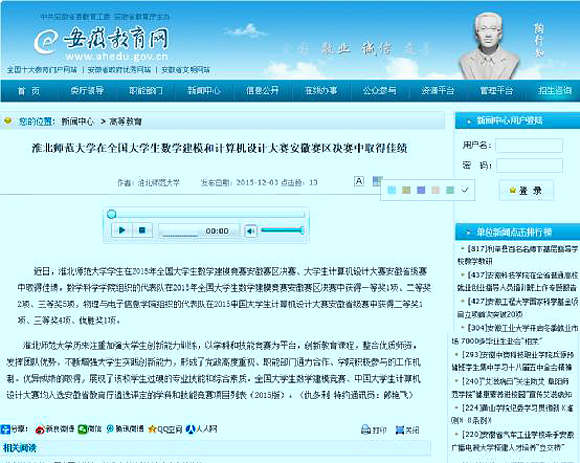Click the checkmark in color palette
The height and width of the screenshot is (463, 580).
tap(465, 190)
